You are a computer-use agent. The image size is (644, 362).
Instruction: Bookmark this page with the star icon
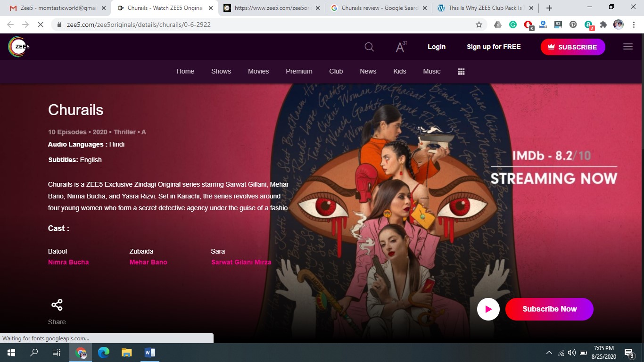tap(479, 25)
